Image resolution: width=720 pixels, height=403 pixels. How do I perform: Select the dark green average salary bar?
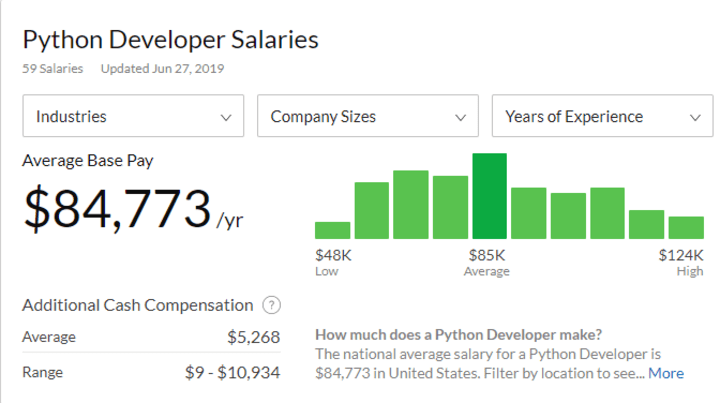[489, 196]
